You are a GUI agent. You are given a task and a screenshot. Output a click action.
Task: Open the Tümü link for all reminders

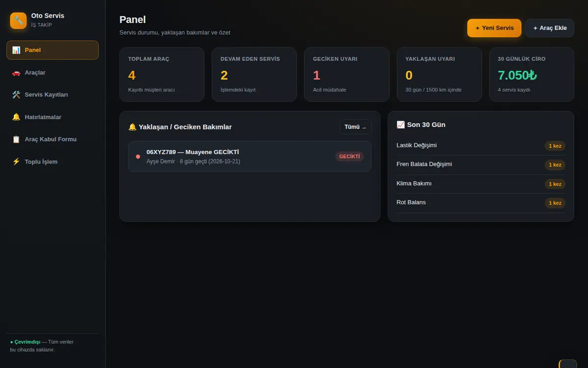356,127
